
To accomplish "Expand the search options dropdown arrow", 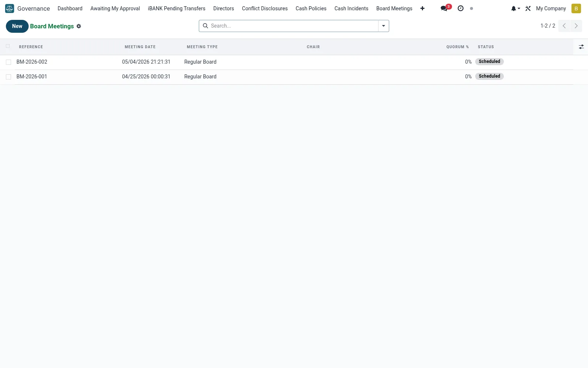I will click(x=383, y=26).
